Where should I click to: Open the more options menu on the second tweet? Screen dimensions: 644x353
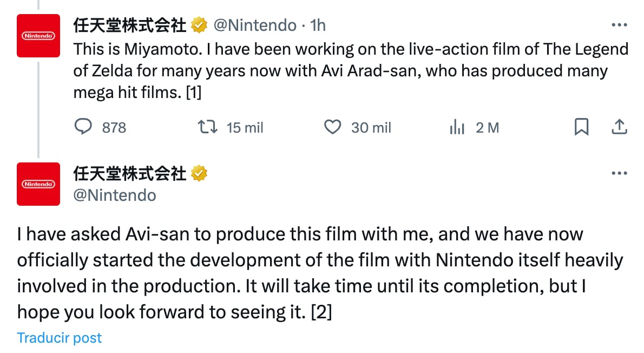618,172
